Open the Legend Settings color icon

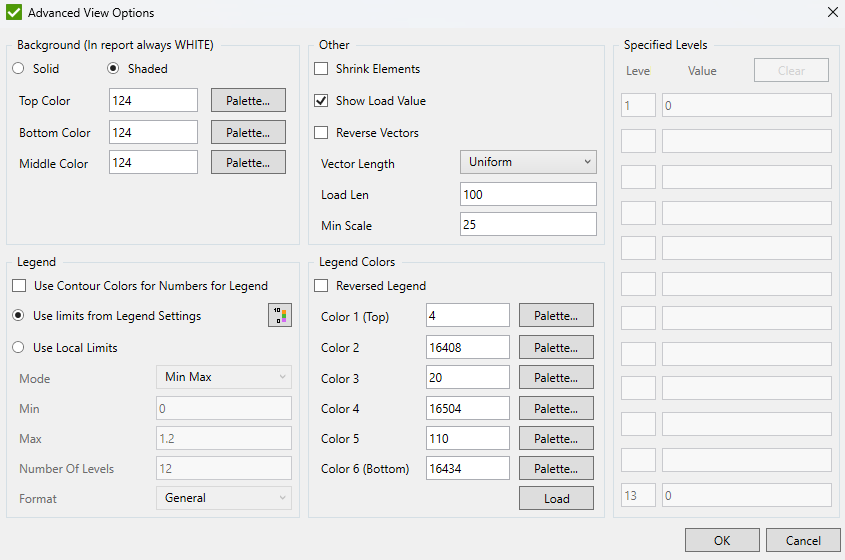pyautogui.click(x=280, y=316)
